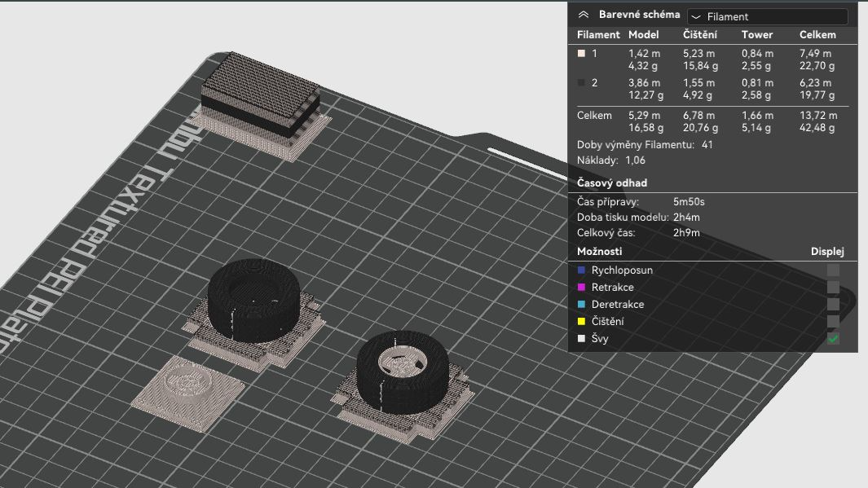Uncheck the Švy display checkbox

tap(833, 339)
